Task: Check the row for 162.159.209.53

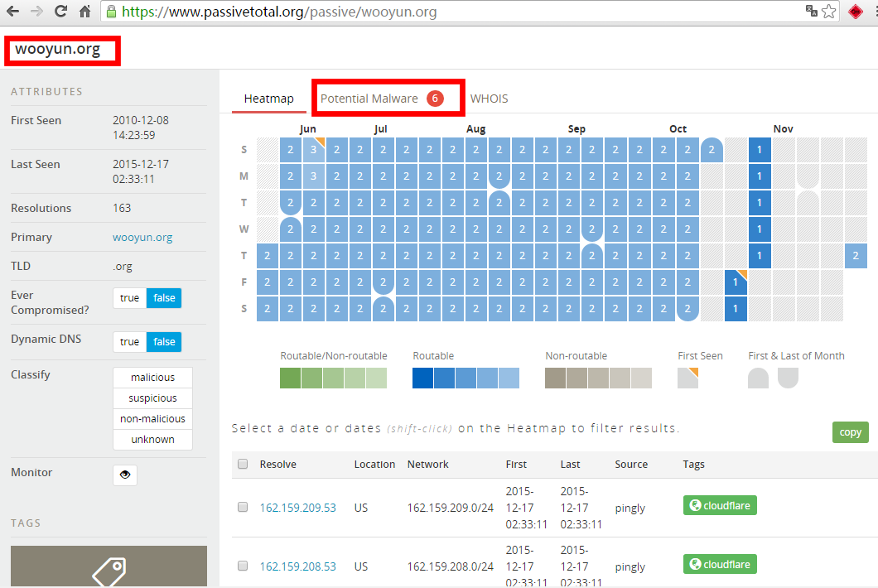Action: [243, 507]
